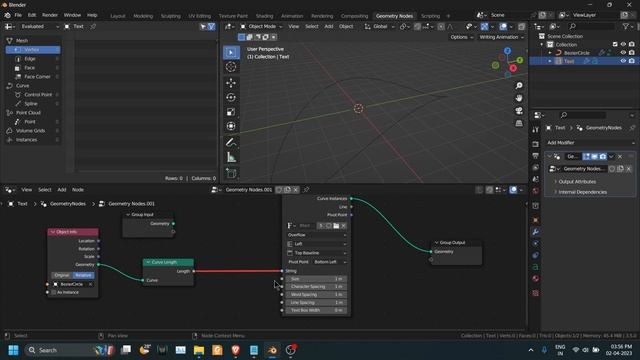The image size is (640, 360).
Task: Open the Windows Start menu
Action: tap(13, 350)
